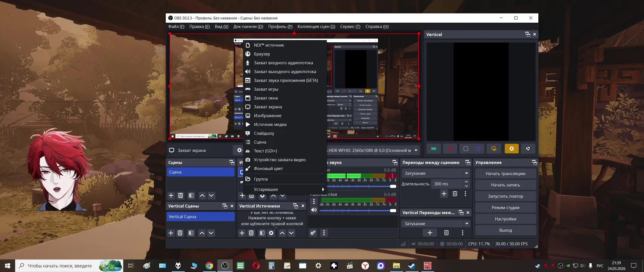The height and width of the screenshot is (272, 644).
Task: Delete the selected scene in Сцены panel
Action: click(180, 195)
